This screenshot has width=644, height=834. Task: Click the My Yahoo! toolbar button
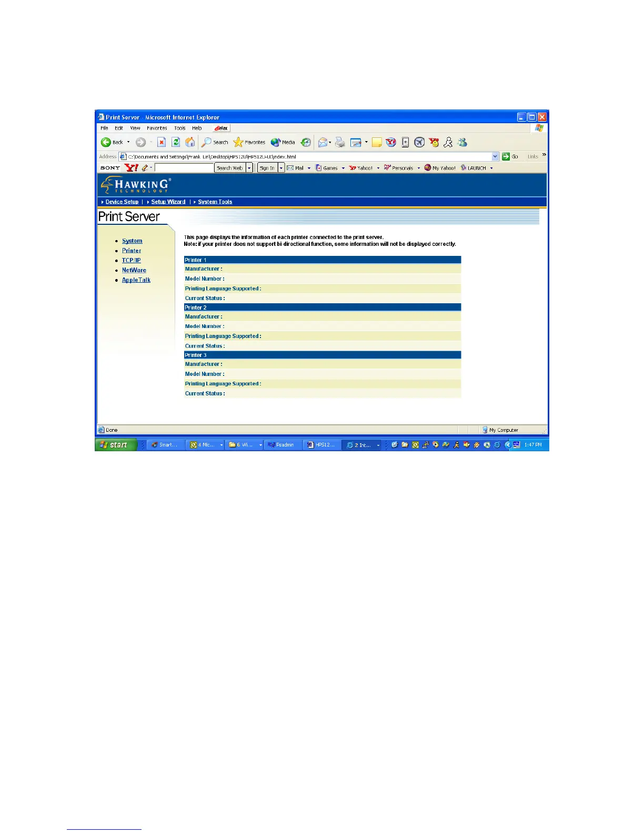pyautogui.click(x=440, y=168)
